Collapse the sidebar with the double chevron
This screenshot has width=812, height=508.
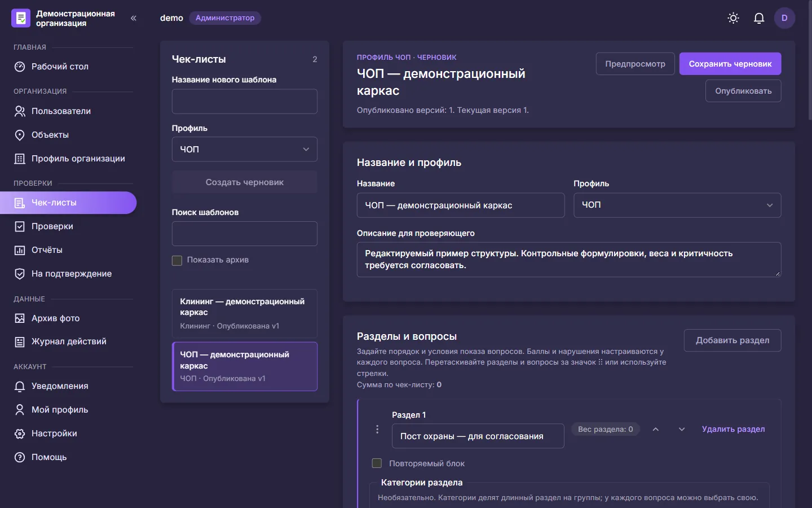[x=134, y=18]
